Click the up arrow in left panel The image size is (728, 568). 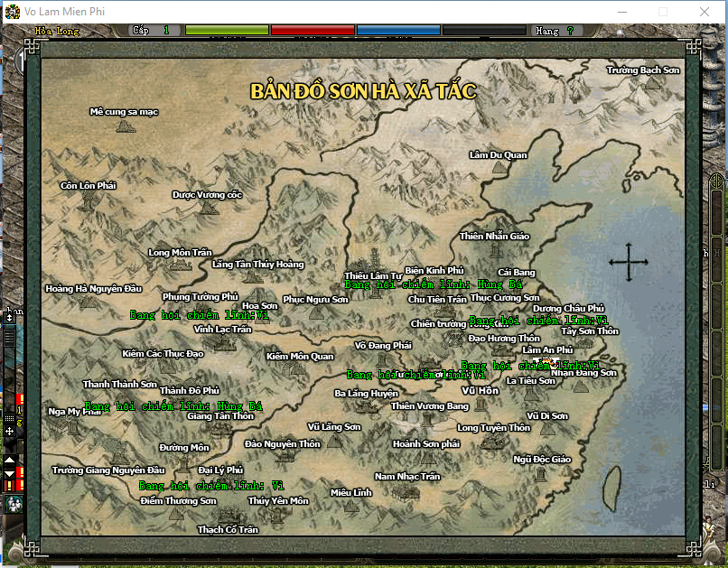(10, 461)
